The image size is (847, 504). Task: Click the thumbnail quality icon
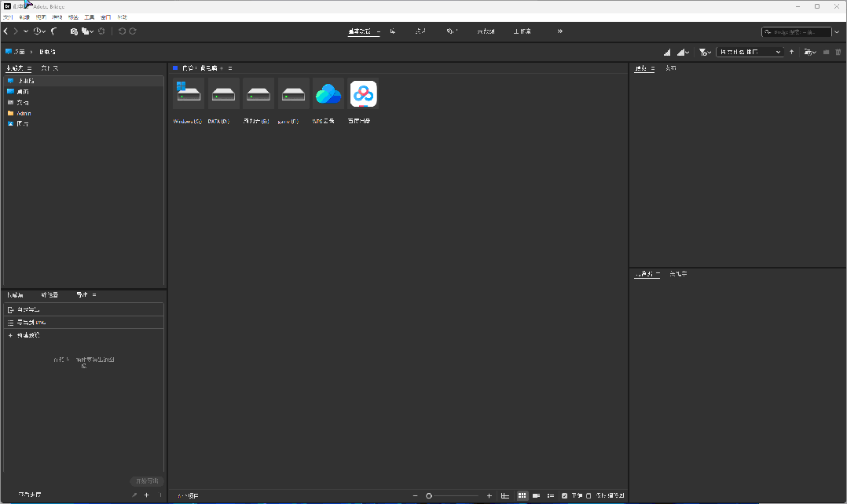coord(667,53)
